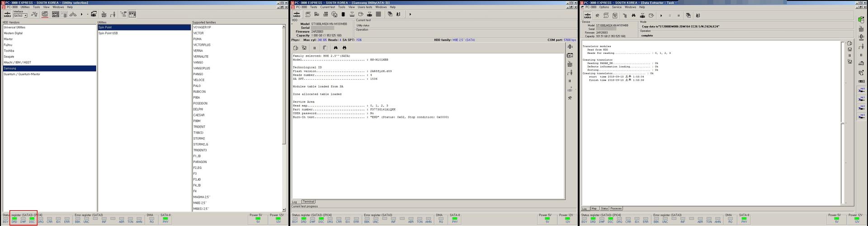Start task with play button in Data Extractor
The width and height of the screenshot is (868, 226).
click(661, 16)
